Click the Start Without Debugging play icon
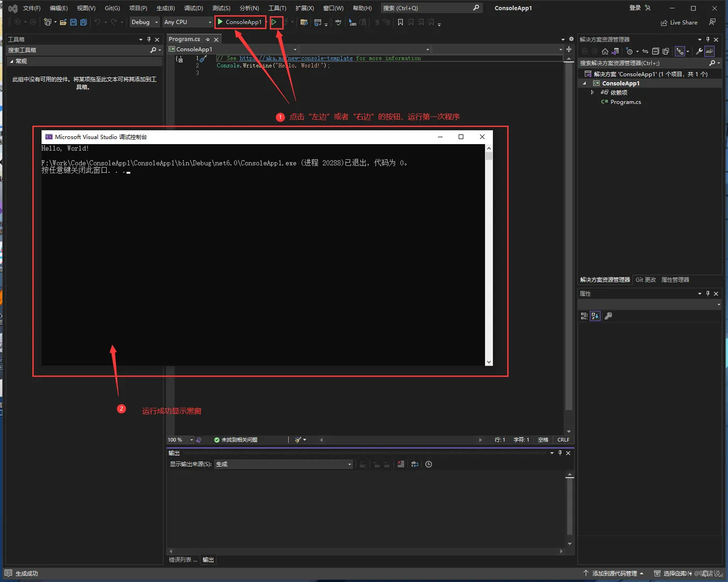The width and height of the screenshot is (728, 582). coord(274,22)
